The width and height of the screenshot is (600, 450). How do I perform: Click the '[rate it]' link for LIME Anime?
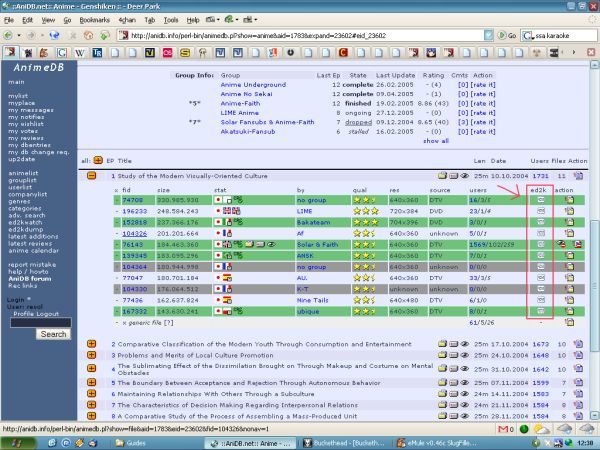click(x=483, y=113)
